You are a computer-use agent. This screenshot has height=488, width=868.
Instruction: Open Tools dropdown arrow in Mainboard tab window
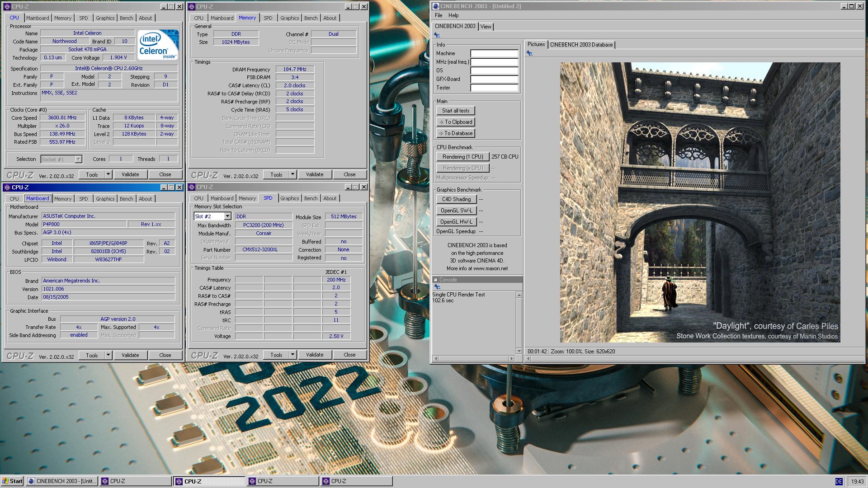point(108,355)
